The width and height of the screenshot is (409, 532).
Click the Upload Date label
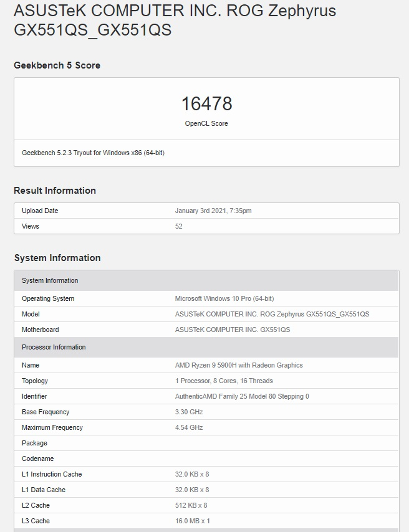(40, 211)
